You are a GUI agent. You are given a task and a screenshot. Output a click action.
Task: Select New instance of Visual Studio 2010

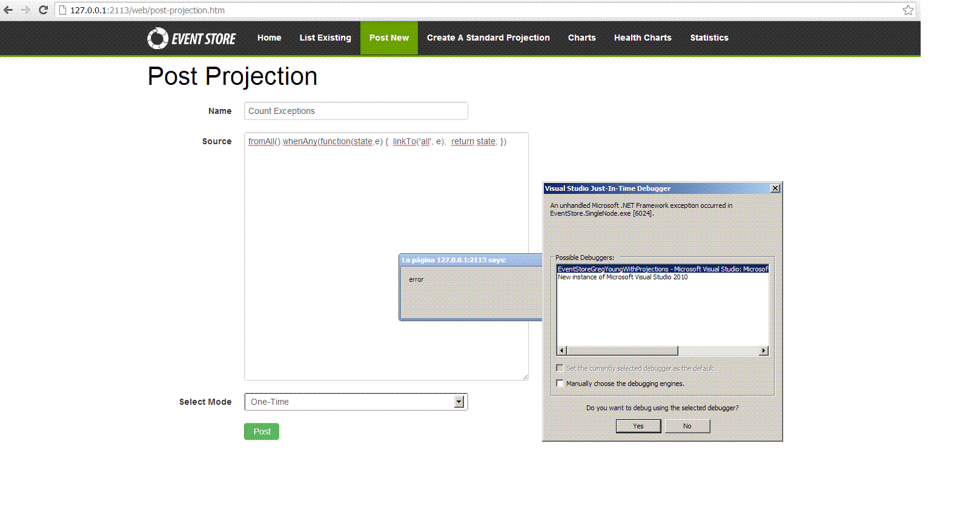pos(623,277)
